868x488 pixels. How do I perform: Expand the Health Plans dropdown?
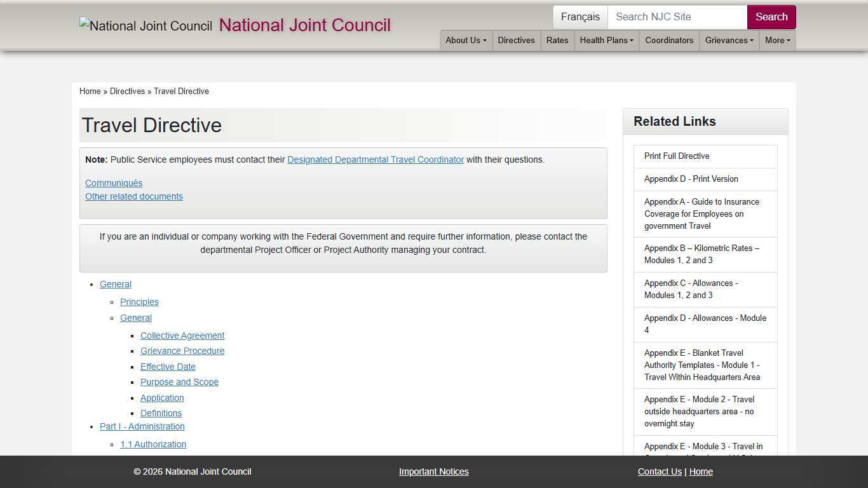606,40
